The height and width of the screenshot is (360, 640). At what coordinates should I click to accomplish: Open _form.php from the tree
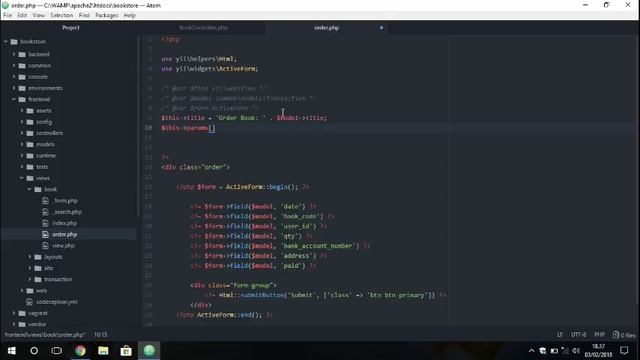click(66, 200)
